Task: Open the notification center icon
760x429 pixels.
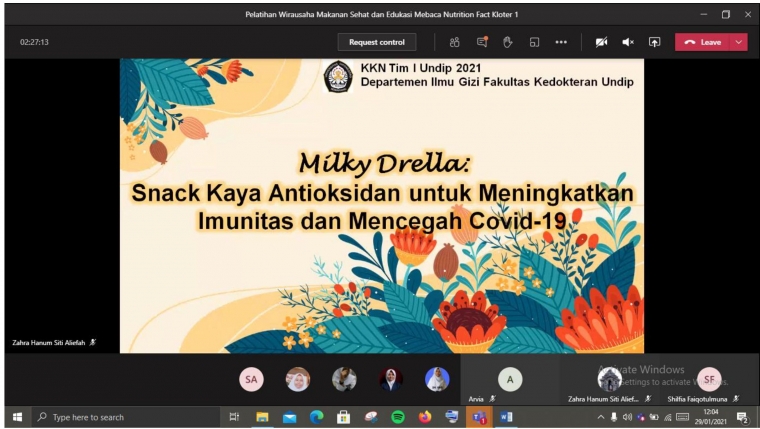Action: point(742,417)
